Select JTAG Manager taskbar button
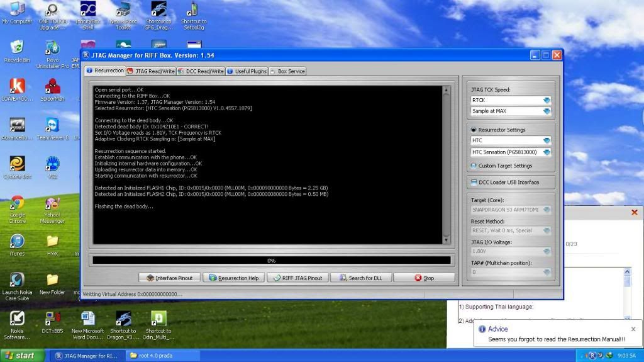Screen dimensions: 644x362 pos(87,356)
